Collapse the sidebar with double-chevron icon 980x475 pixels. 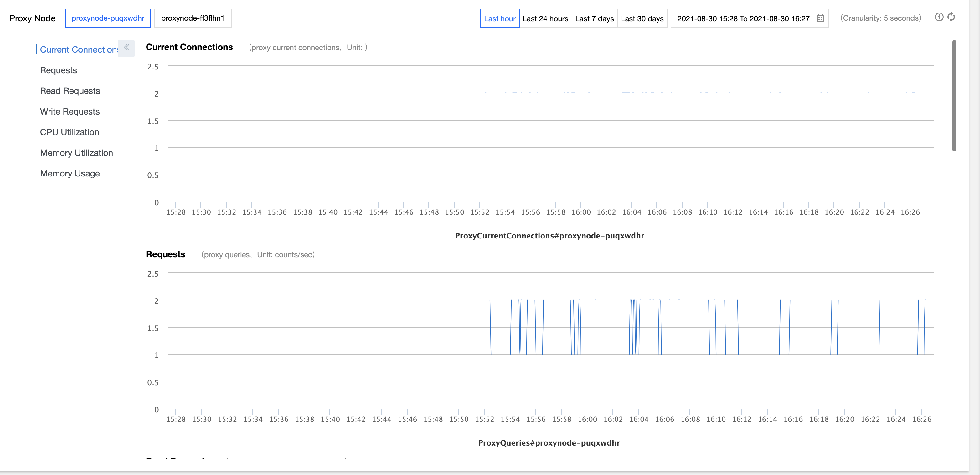126,48
